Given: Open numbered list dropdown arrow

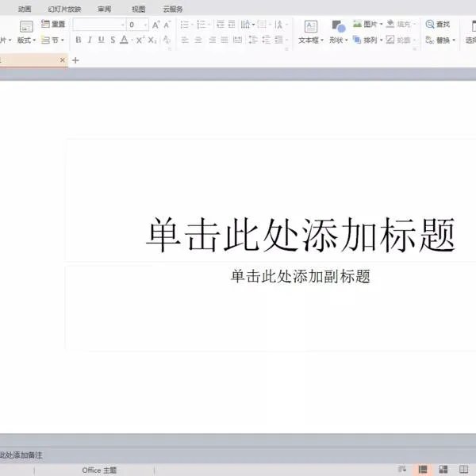Looking at the screenshot, I should (x=209, y=25).
